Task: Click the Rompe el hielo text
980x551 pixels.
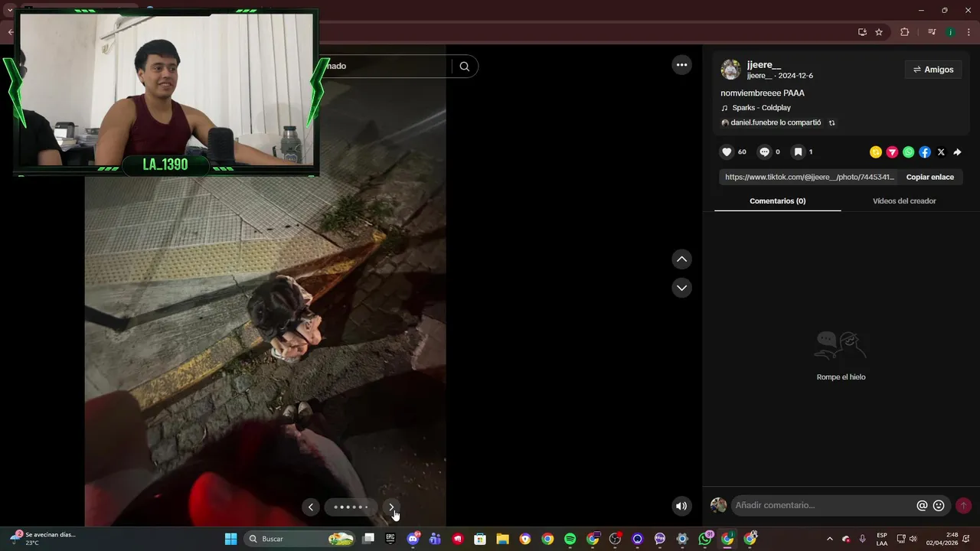Action: click(841, 377)
